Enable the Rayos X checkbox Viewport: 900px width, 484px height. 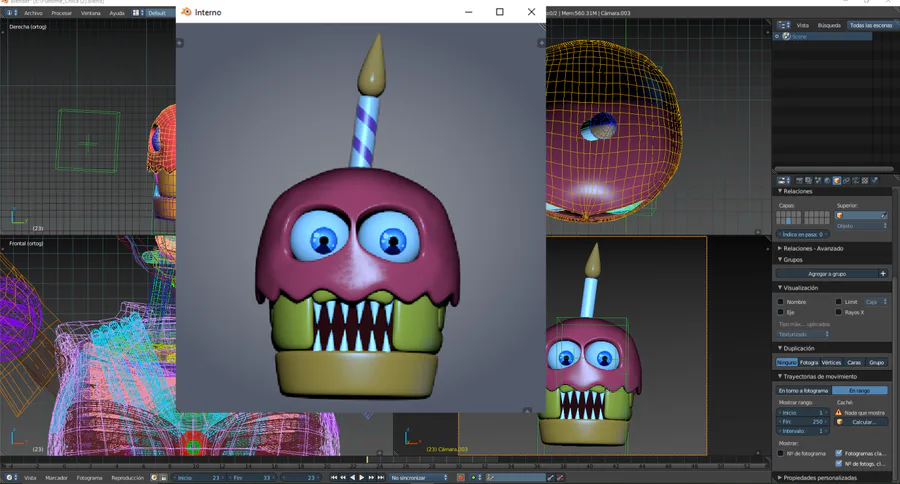pos(839,312)
